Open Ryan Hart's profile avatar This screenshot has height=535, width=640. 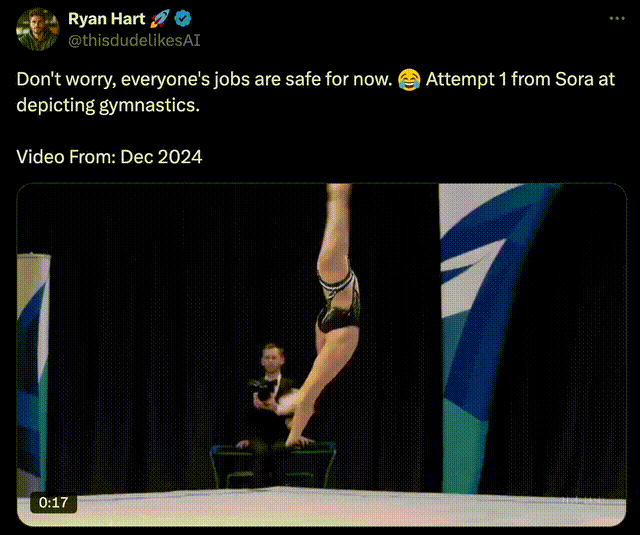[x=37, y=30]
